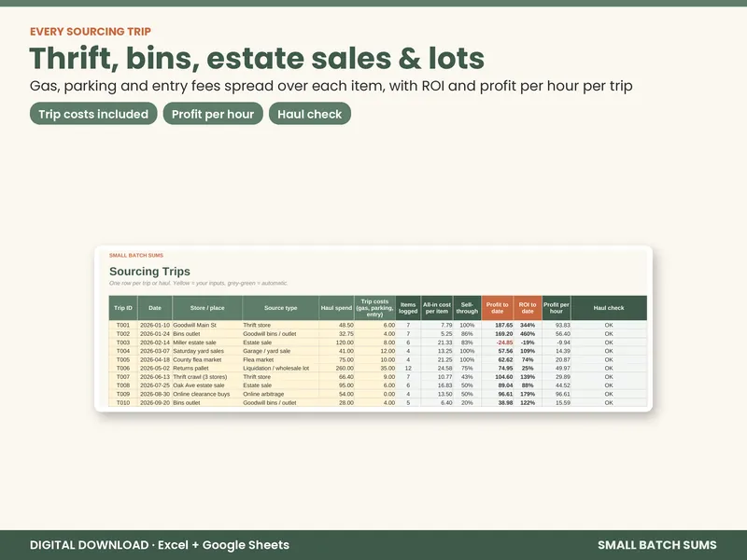The height and width of the screenshot is (560, 747).
Task: Click the "Oak Ave estate sale" cell
Action: pos(207,385)
